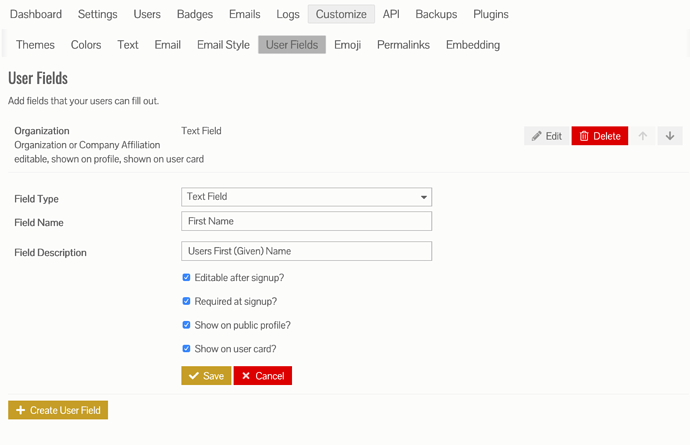The height and width of the screenshot is (445, 690).
Task: Focus the Field Description input
Action: tap(306, 251)
